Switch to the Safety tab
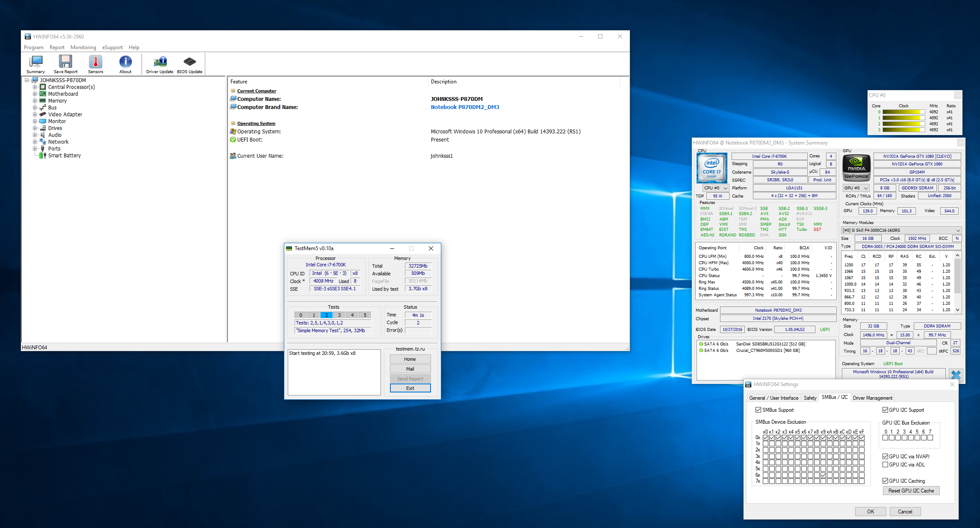Image resolution: width=980 pixels, height=528 pixels. pyautogui.click(x=810, y=398)
